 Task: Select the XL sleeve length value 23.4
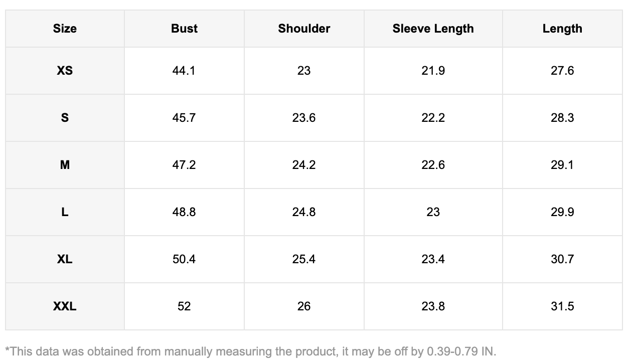[433, 259]
